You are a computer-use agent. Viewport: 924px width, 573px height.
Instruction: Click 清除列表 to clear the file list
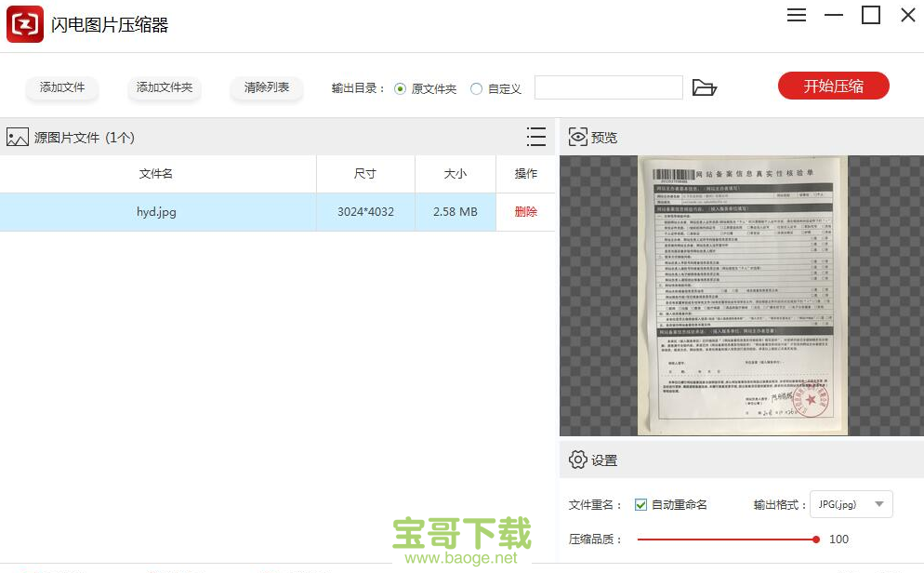point(266,87)
